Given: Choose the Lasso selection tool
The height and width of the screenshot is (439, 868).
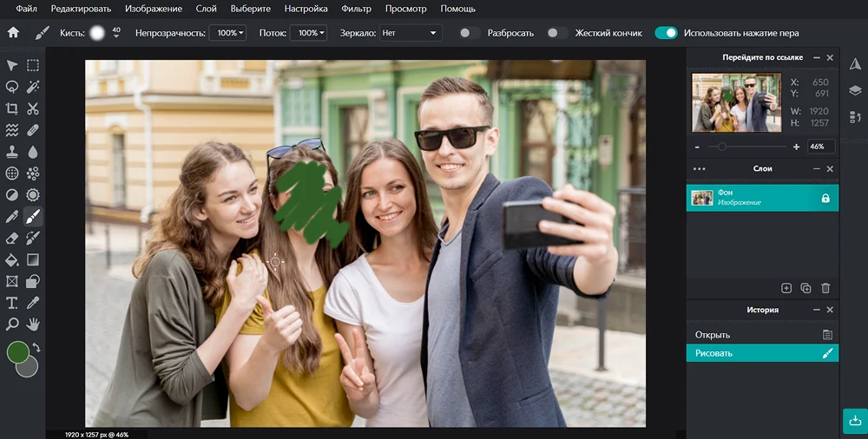Looking at the screenshot, I should 12,87.
